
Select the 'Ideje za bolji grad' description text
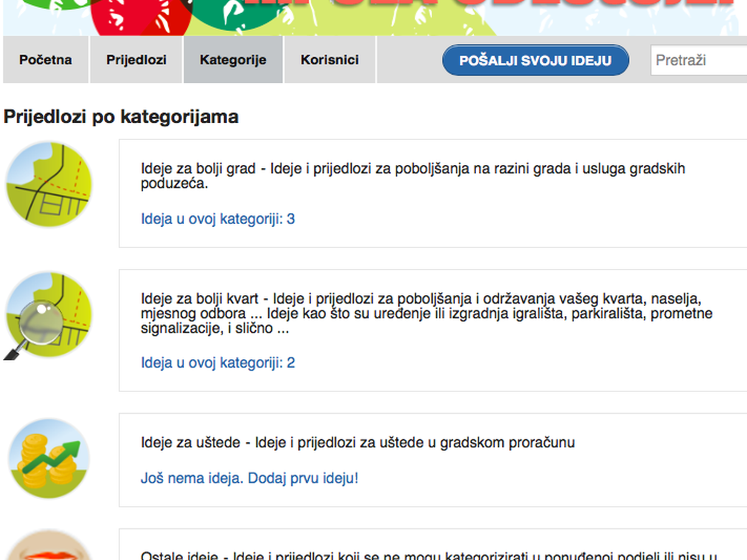413,176
